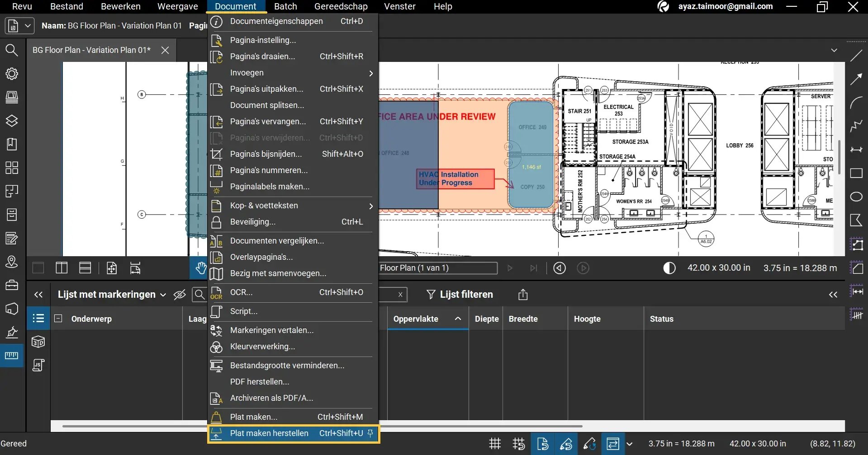Select the Rectangle markup tool

(x=856, y=173)
